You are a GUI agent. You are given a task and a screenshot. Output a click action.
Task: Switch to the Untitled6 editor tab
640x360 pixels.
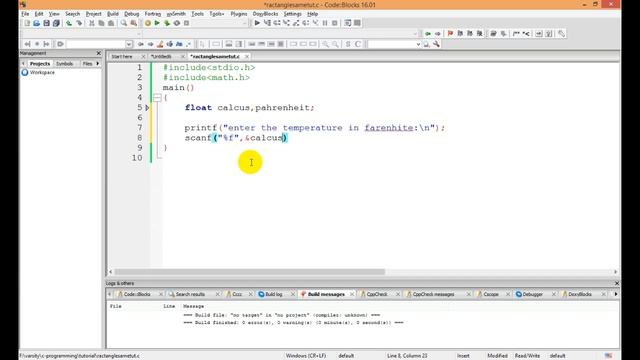(161, 57)
